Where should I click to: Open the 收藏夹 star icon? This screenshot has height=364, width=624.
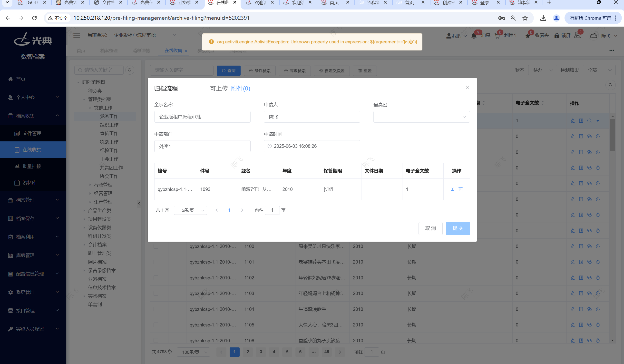[528, 36]
